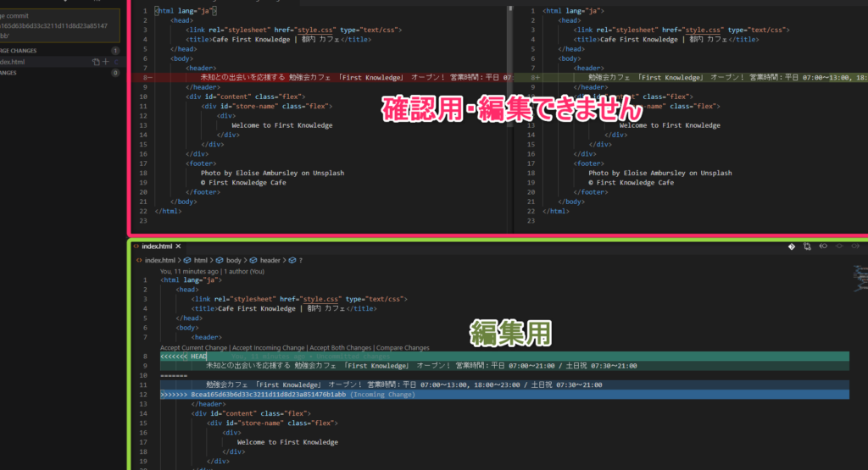
Task: Click the HTML file icon in breadcrumb
Action: (139, 260)
